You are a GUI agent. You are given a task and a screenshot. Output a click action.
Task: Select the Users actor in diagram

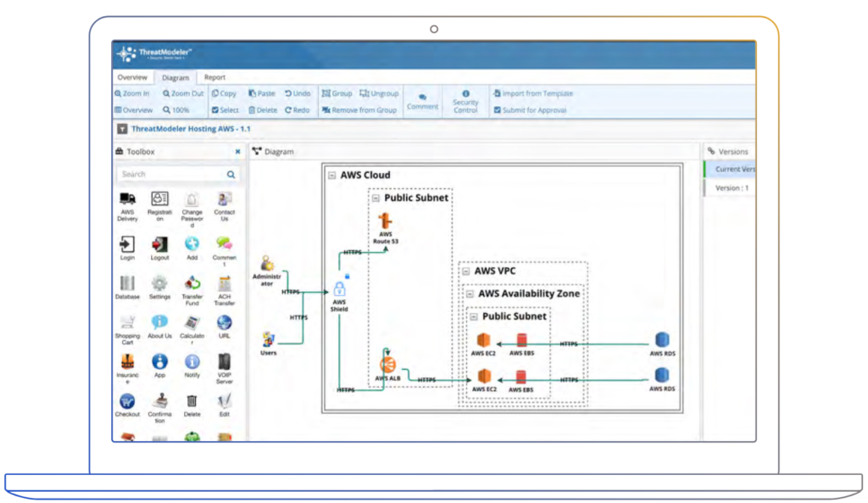tap(269, 339)
